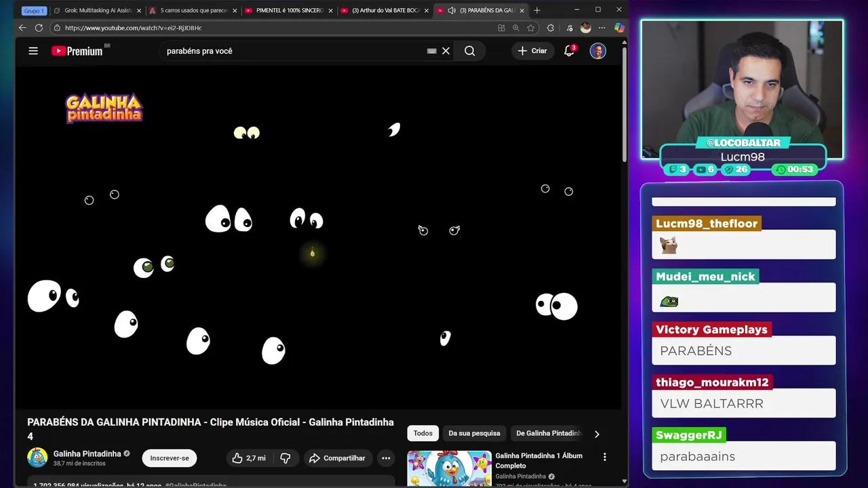The image size is (868, 488).
Task: Clear the search box with the X
Action: (x=446, y=51)
